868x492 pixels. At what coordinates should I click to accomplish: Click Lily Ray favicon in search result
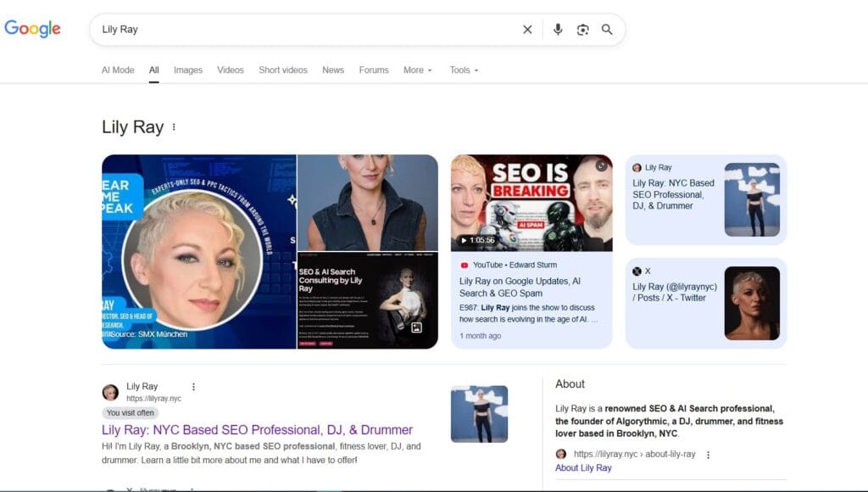(x=110, y=392)
